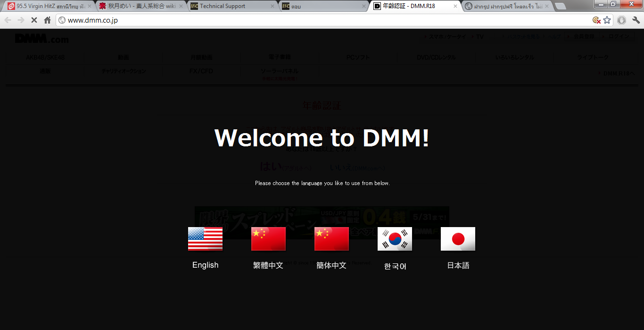Select the United States flag icon

point(205,239)
